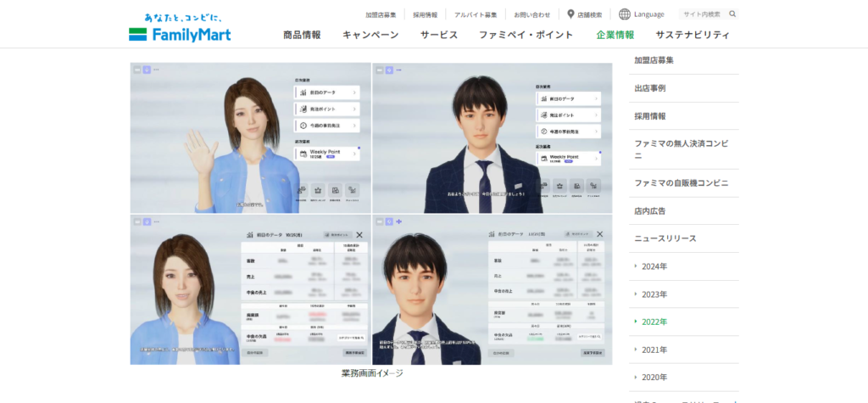Open store search via the map pin icon
The image size is (868, 403).
570,14
